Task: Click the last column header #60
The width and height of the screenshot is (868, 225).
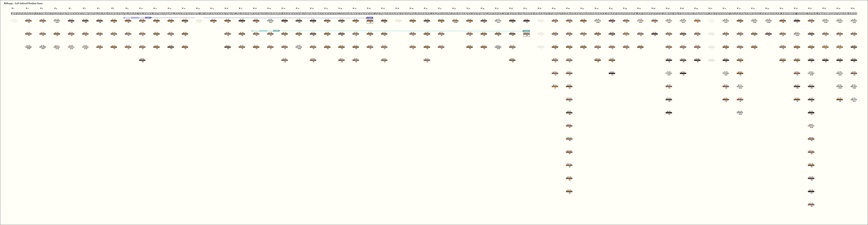Action: (x=853, y=8)
